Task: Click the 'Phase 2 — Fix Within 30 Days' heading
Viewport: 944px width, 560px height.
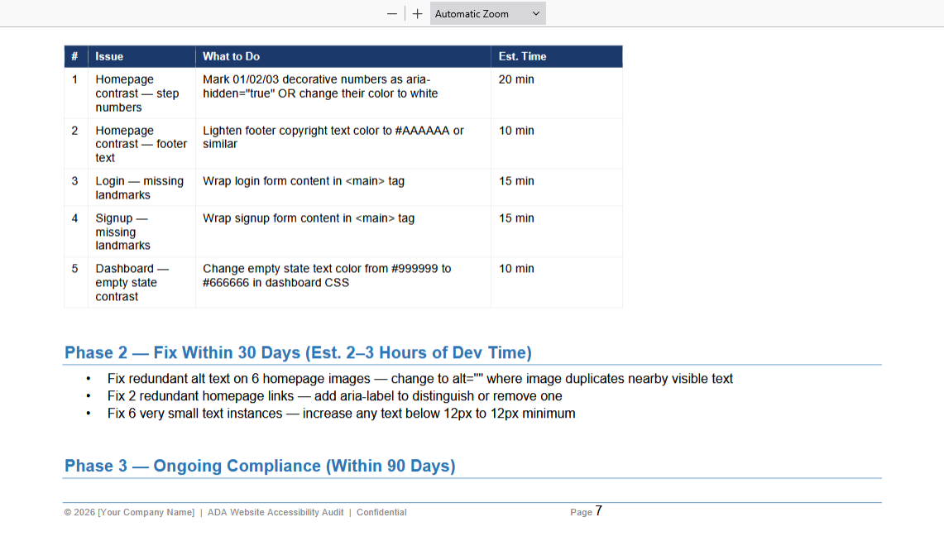Action: [298, 353]
